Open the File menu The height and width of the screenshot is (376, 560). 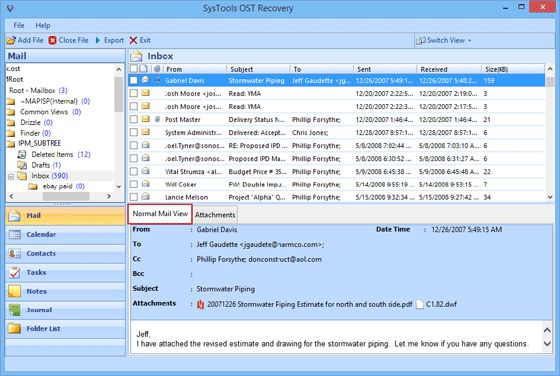tap(19, 25)
